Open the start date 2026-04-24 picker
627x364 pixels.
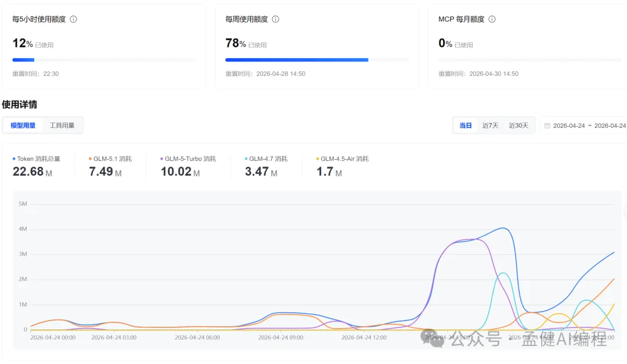[569, 125]
